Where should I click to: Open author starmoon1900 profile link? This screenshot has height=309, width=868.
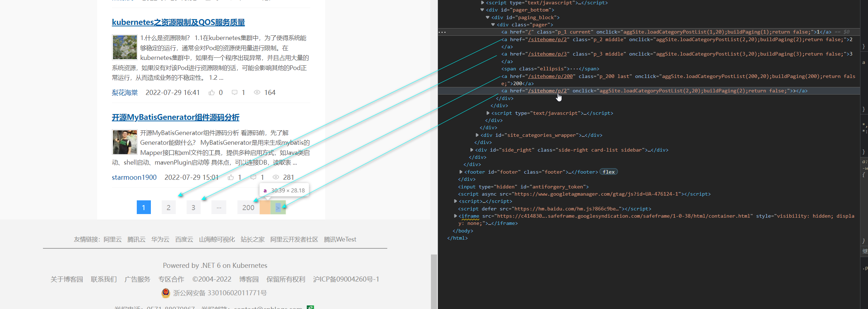coord(134,177)
